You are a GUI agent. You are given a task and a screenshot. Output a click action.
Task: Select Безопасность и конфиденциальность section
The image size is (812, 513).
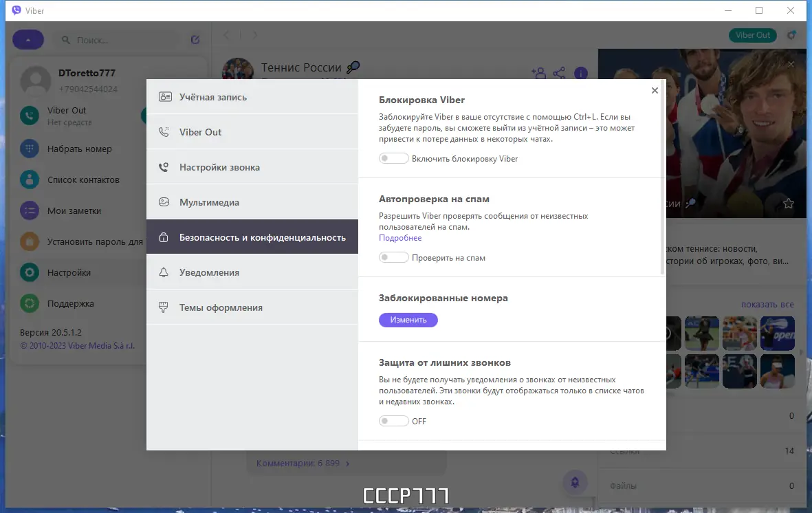[x=252, y=237]
